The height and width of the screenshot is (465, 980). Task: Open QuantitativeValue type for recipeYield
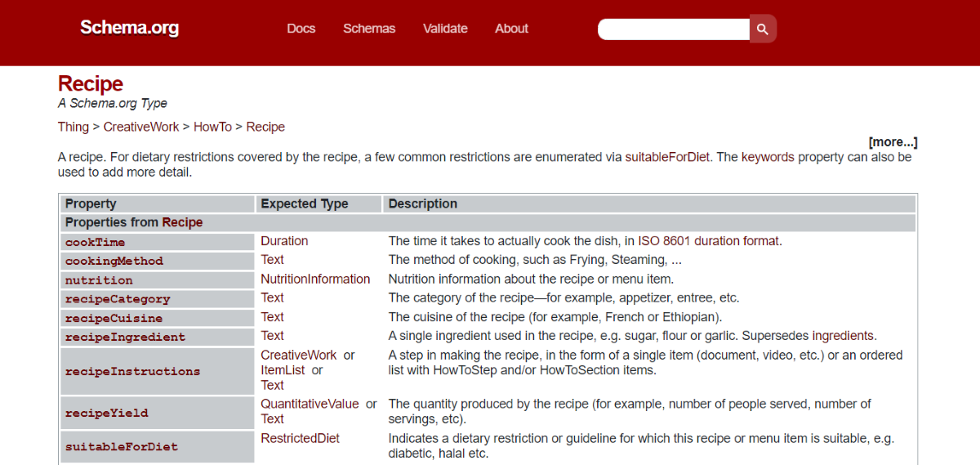click(x=310, y=404)
